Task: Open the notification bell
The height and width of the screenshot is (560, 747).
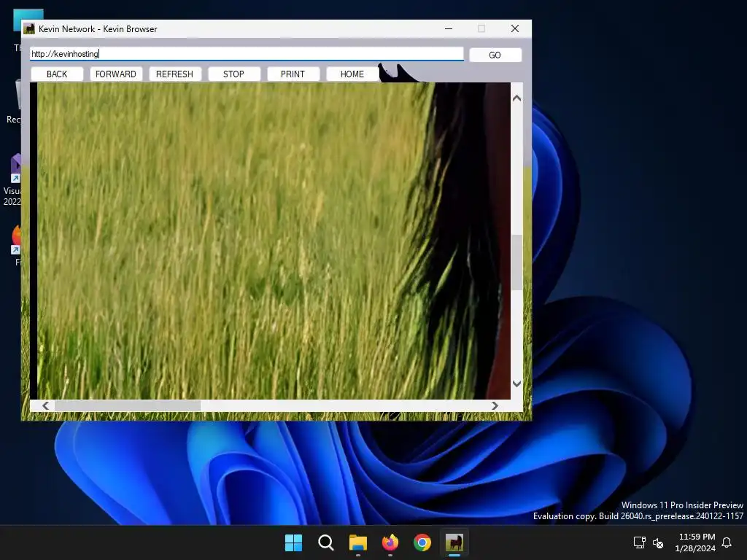Action: tap(727, 542)
